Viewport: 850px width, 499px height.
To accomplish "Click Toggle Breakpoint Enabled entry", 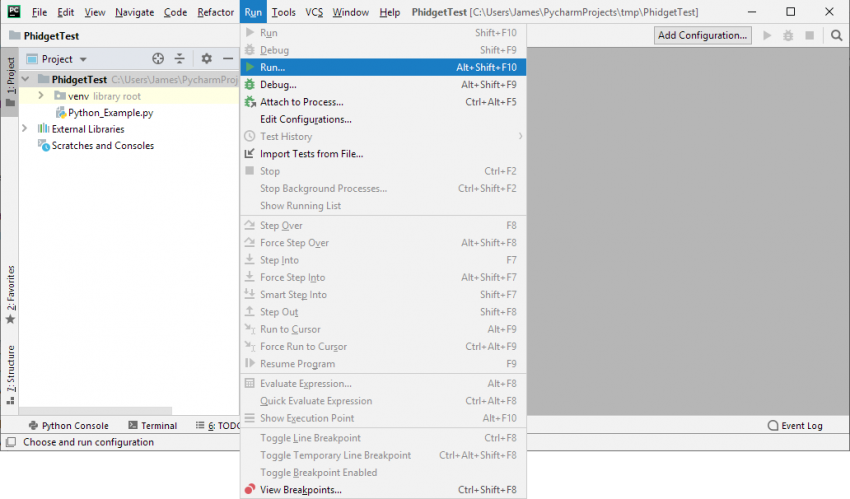I will [383, 472].
